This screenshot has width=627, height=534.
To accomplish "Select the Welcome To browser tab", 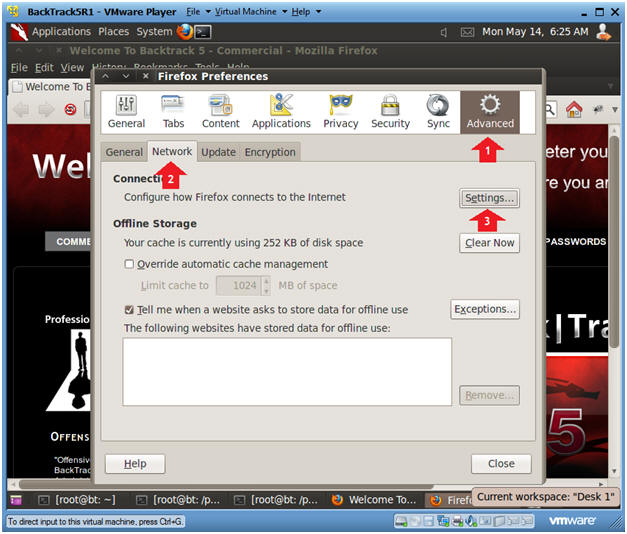I will [50, 86].
